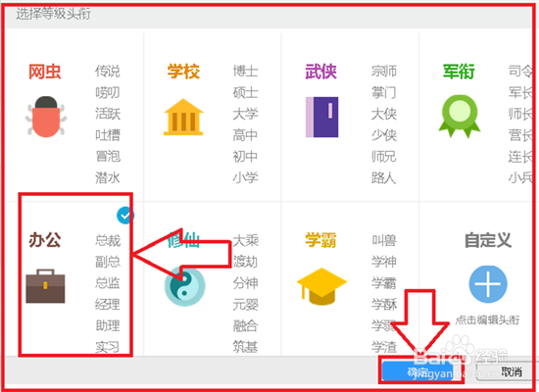The image size is (539, 392).
Task: Click the 硕士 title text
Action: coord(245,92)
